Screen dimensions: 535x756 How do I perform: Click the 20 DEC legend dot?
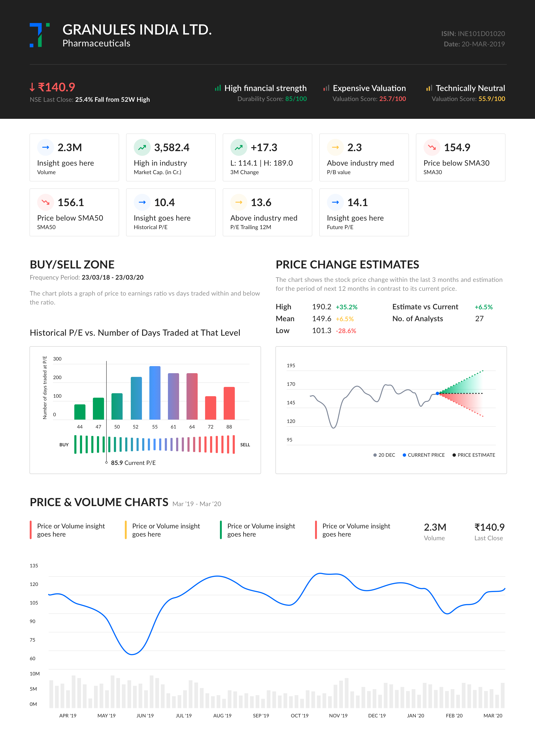click(x=375, y=455)
